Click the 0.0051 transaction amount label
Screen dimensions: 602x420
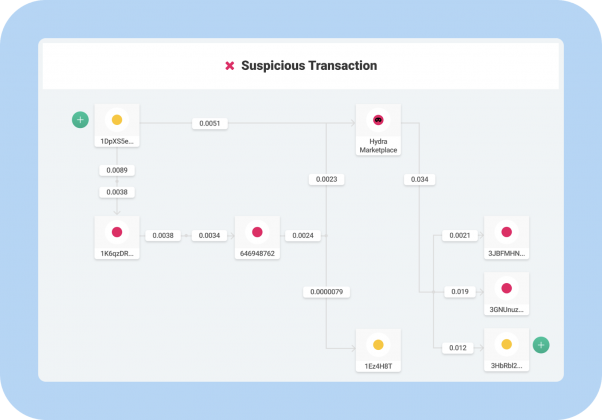pos(210,123)
